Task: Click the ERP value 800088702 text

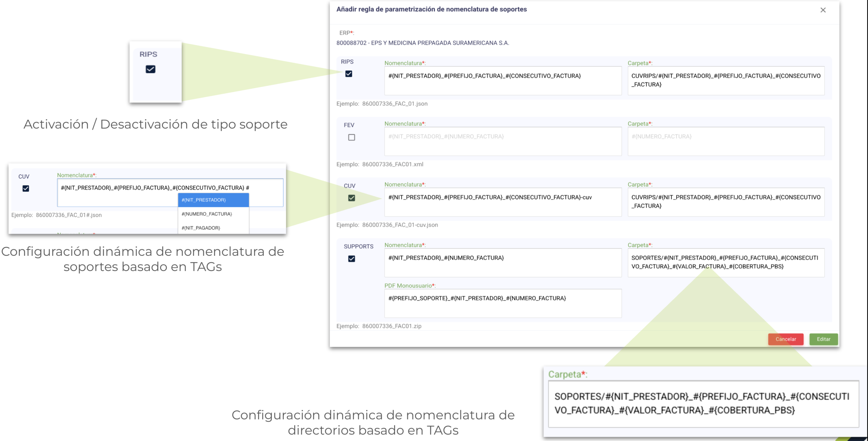Action: click(422, 43)
